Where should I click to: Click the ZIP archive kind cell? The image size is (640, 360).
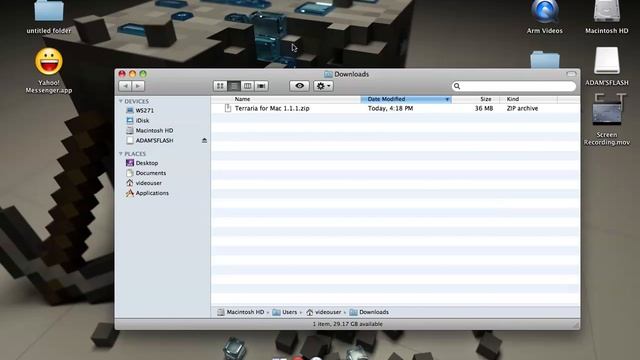[522, 109]
